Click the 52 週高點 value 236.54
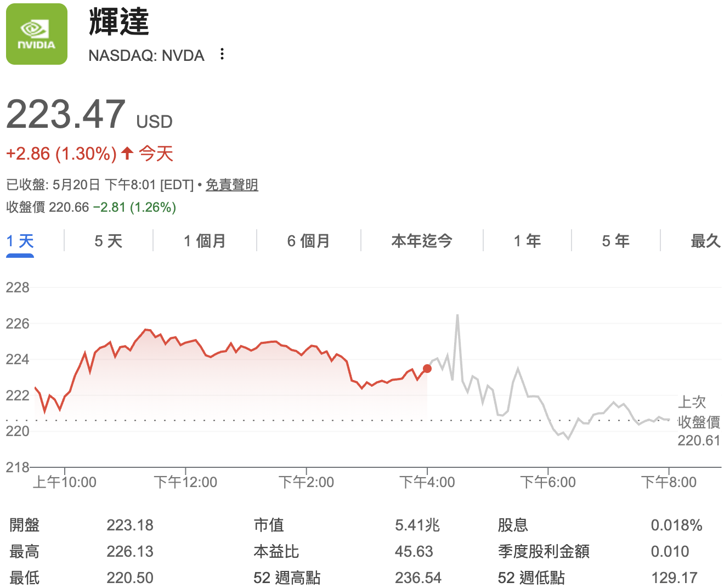The height and width of the screenshot is (588, 724). (418, 578)
